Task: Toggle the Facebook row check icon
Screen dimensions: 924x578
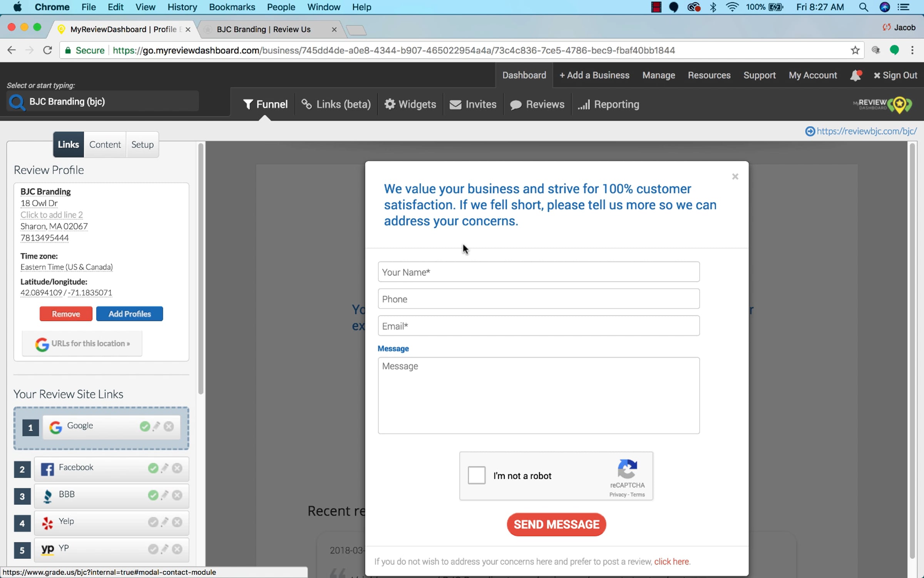Action: 153,468
